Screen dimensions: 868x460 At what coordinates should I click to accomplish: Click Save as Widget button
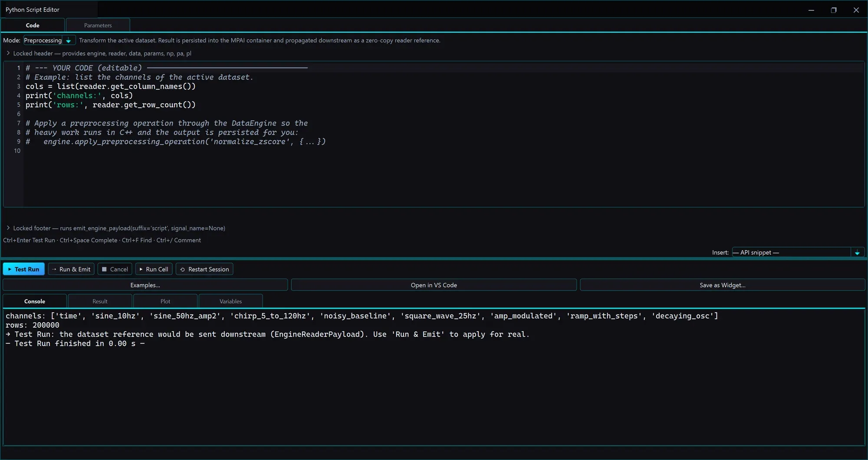[723, 285]
